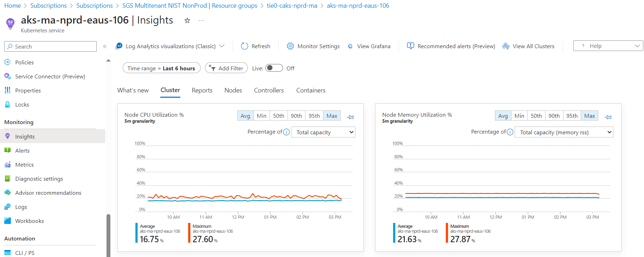The image size is (644, 257).
Task: Follow the tie0-caks-nprd-ma breadcrumb link
Action: [x=292, y=6]
